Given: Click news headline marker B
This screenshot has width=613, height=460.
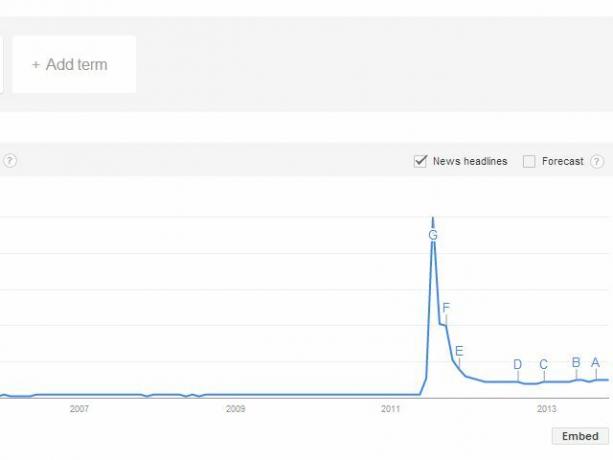Looking at the screenshot, I should 576,362.
